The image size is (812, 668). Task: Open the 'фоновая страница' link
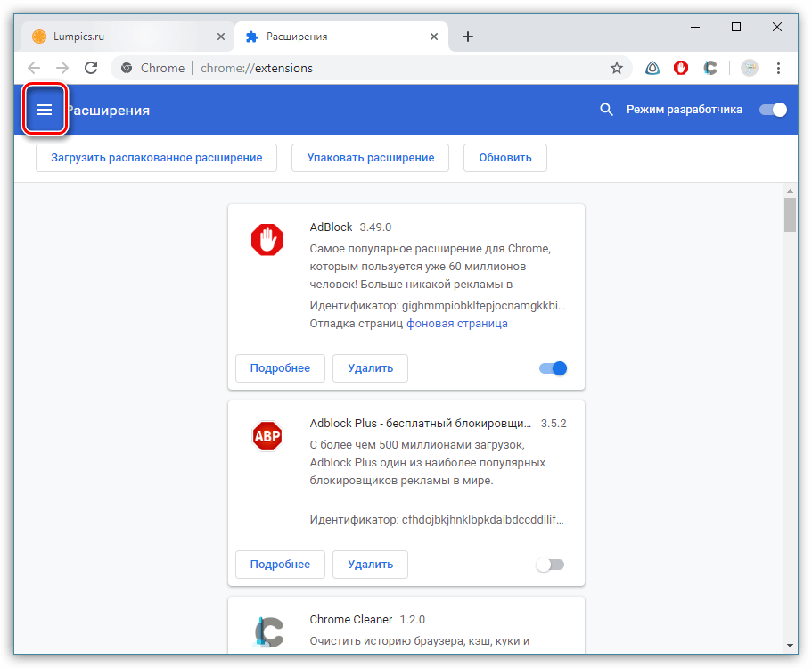coord(457,324)
